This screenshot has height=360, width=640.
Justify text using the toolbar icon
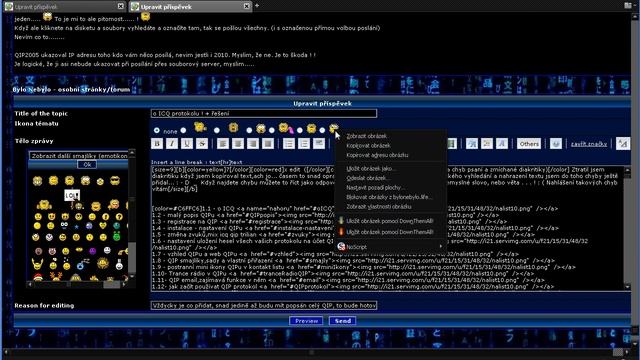268,144
